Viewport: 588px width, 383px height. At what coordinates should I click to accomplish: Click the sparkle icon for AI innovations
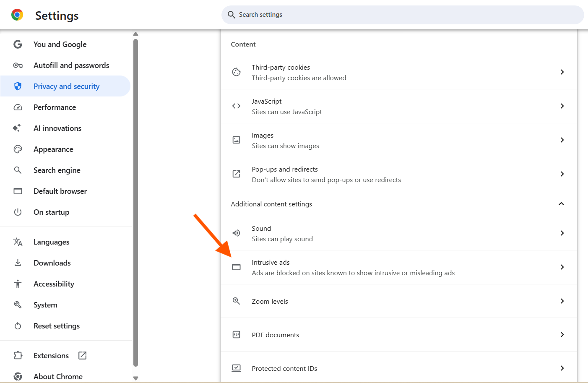tap(17, 128)
